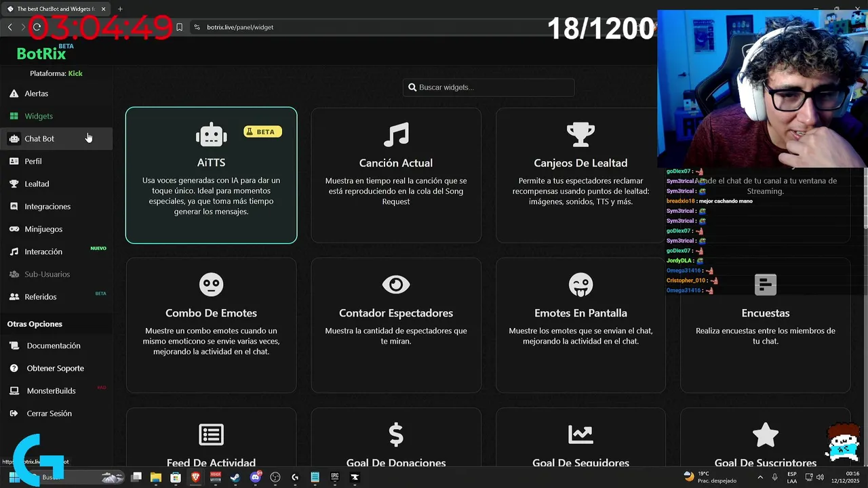Click the microphone icon in the system tray
Screen dimensions: 868x488
[774, 477]
